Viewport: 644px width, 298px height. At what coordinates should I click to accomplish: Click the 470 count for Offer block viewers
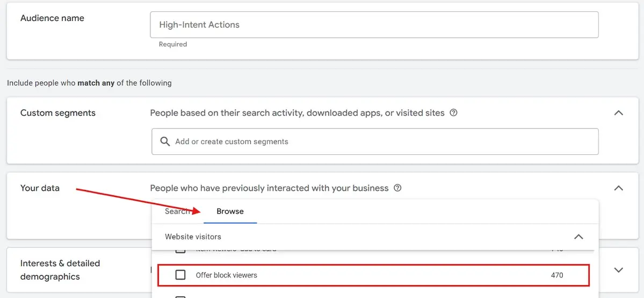click(557, 275)
